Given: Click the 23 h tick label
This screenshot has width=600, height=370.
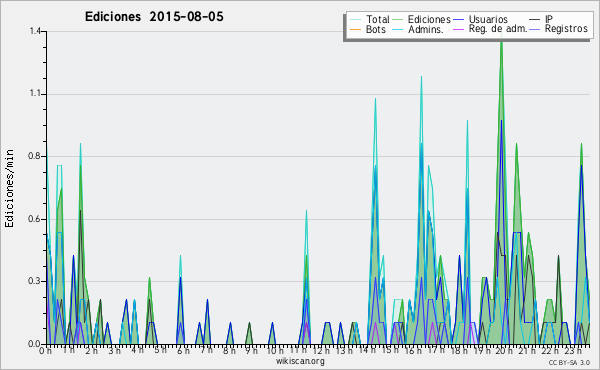Looking at the screenshot, I should 573,351.
